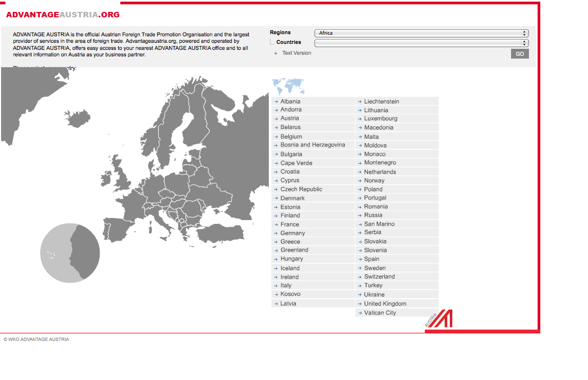Click arrow icon beside Cape Verde
Image resolution: width=588 pixels, height=380 pixels.
pyautogui.click(x=276, y=163)
